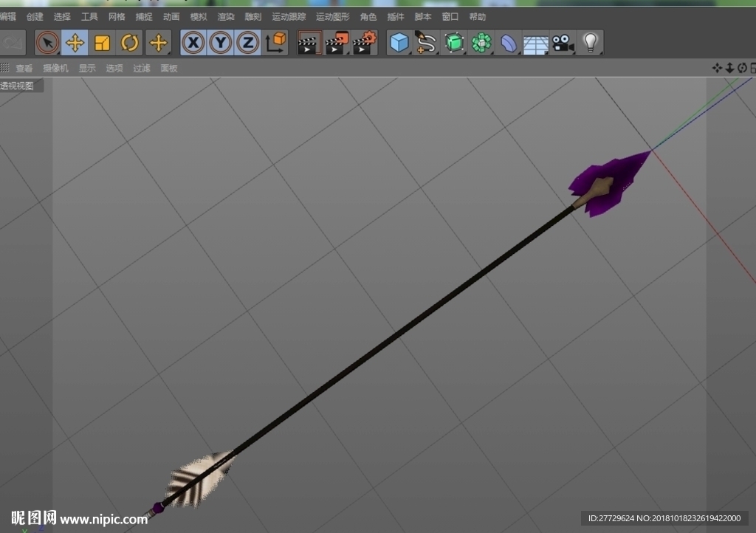Render to Picture Viewer

pos(337,43)
